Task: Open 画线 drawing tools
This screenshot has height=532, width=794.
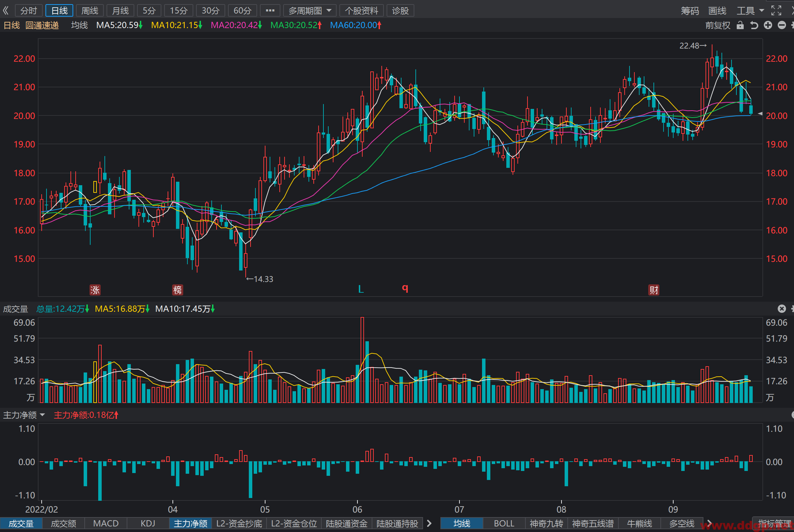Action: (717, 11)
